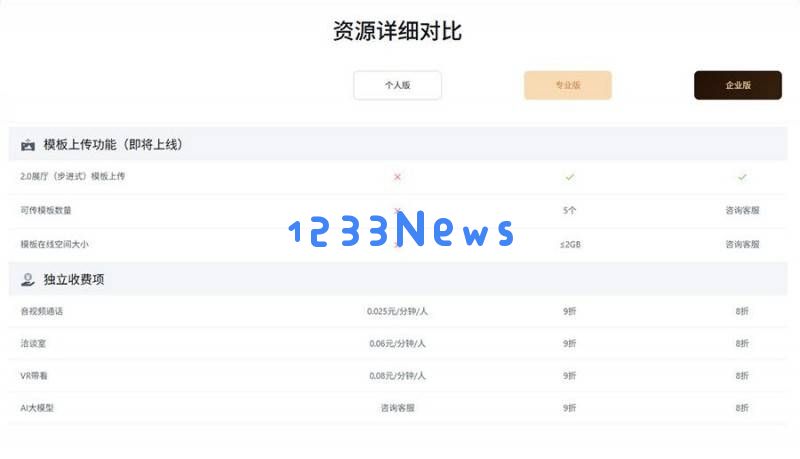Click the 模板上传功能(即将上线) section title
This screenshot has width=800, height=459.
(x=113, y=145)
